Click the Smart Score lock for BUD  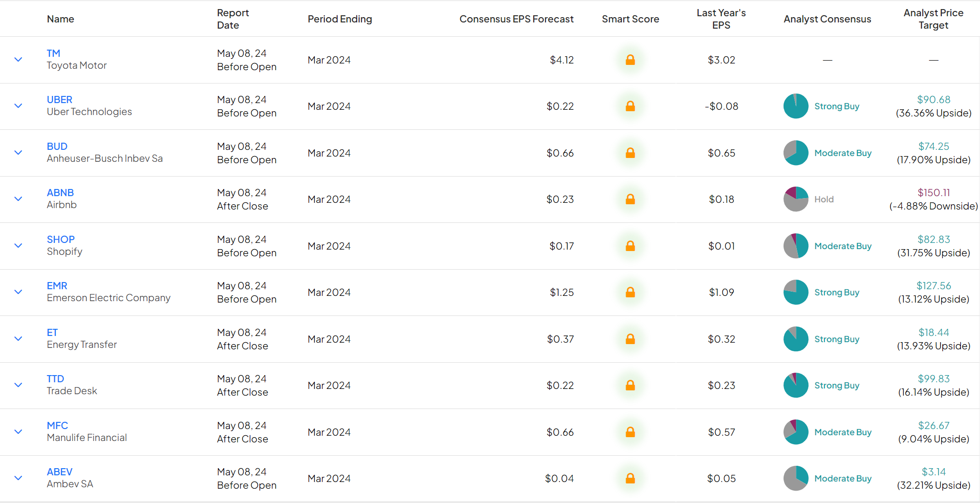pos(630,153)
